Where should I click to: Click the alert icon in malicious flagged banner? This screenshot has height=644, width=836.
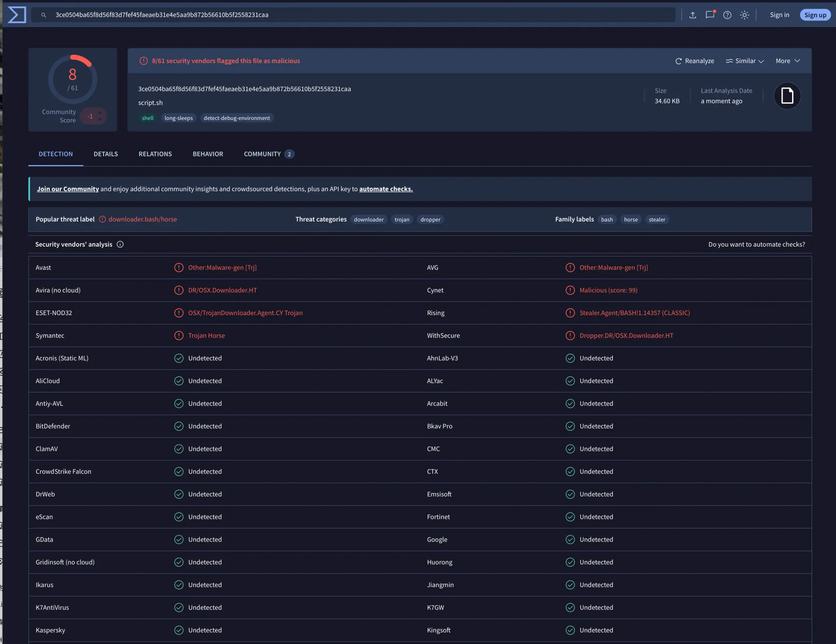[143, 61]
